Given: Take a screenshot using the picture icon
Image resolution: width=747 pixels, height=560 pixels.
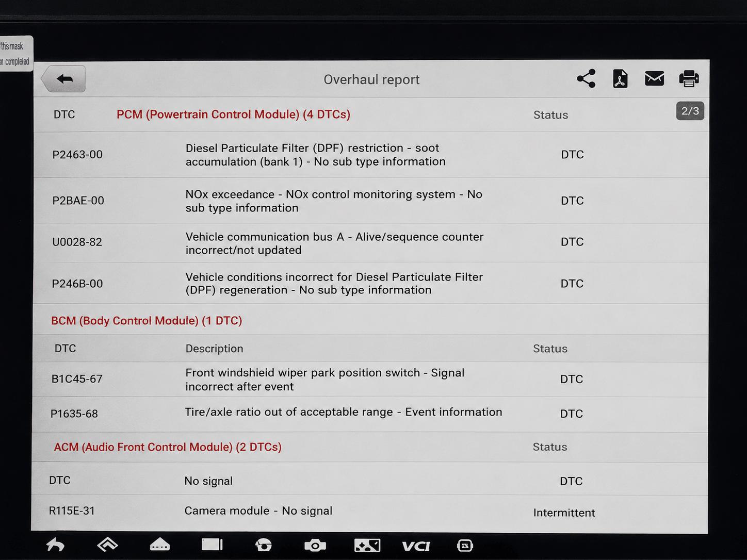Looking at the screenshot, I should 367,545.
